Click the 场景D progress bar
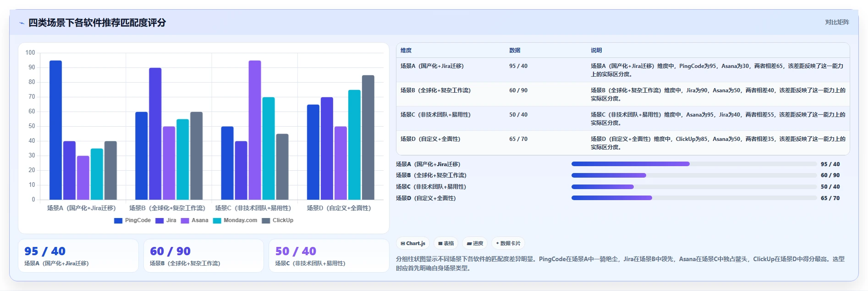This screenshot has width=868, height=291. (x=694, y=198)
